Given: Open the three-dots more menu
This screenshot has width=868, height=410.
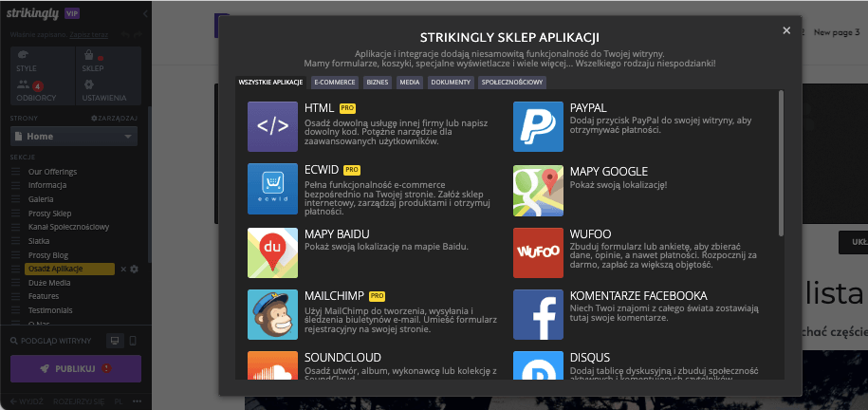Looking at the screenshot, I should click(x=138, y=401).
